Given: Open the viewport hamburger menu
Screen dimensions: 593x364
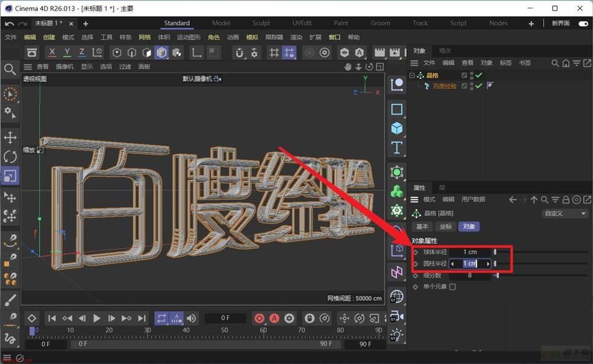Looking at the screenshot, I should 28,67.
